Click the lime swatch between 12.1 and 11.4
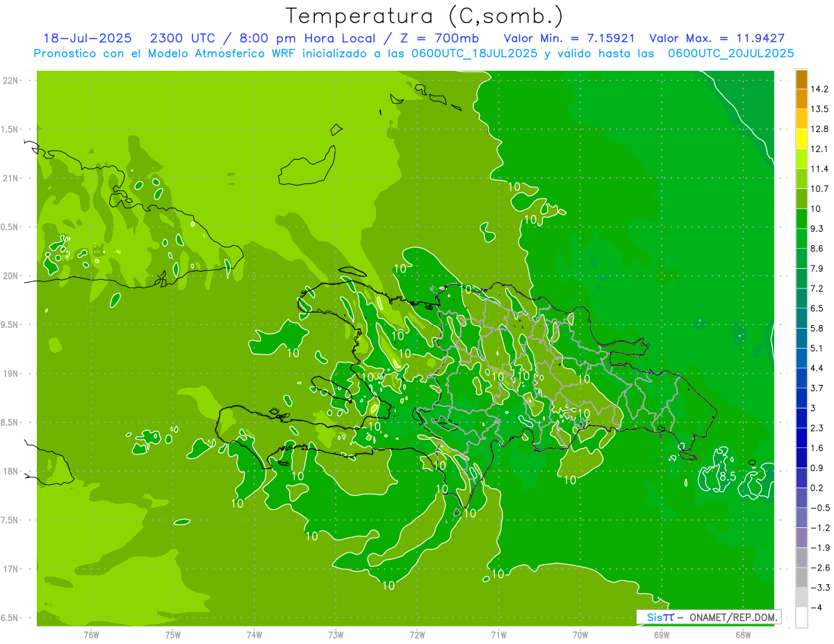The image size is (834, 644). pos(801,158)
